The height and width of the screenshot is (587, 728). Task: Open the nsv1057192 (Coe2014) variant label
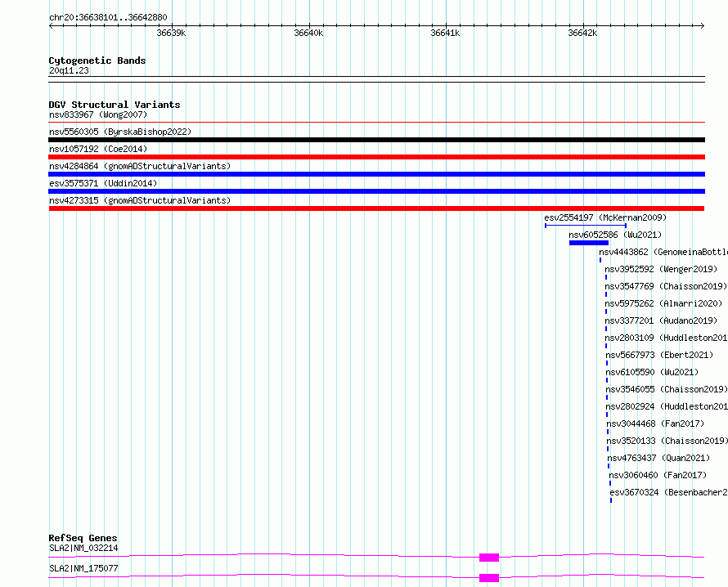pos(98,149)
